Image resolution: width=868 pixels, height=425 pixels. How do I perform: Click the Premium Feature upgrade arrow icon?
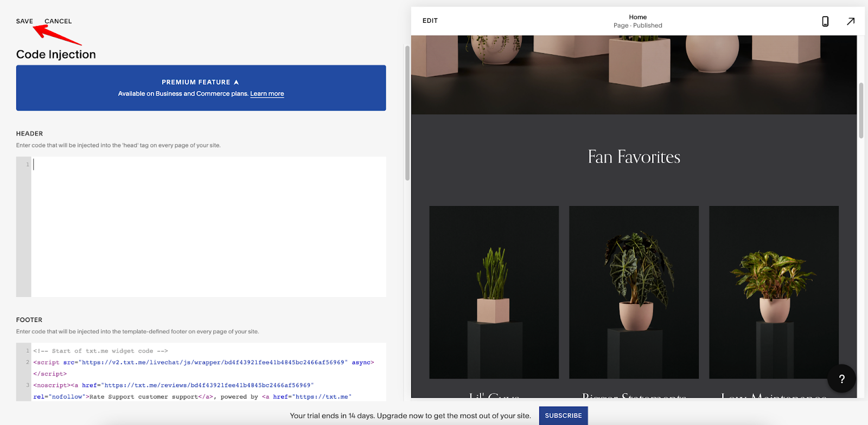tap(236, 82)
